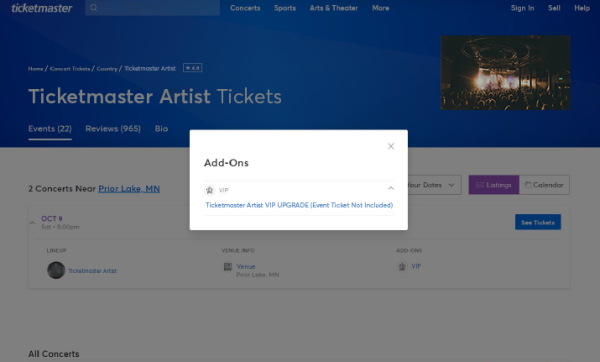The image size is (600, 362).
Task: Click the venue map icon
Action: click(228, 267)
